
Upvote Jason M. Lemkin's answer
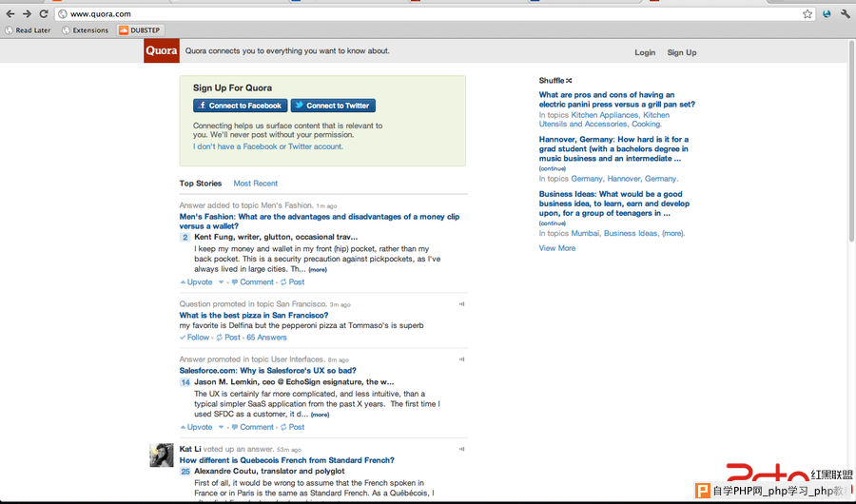(197, 427)
